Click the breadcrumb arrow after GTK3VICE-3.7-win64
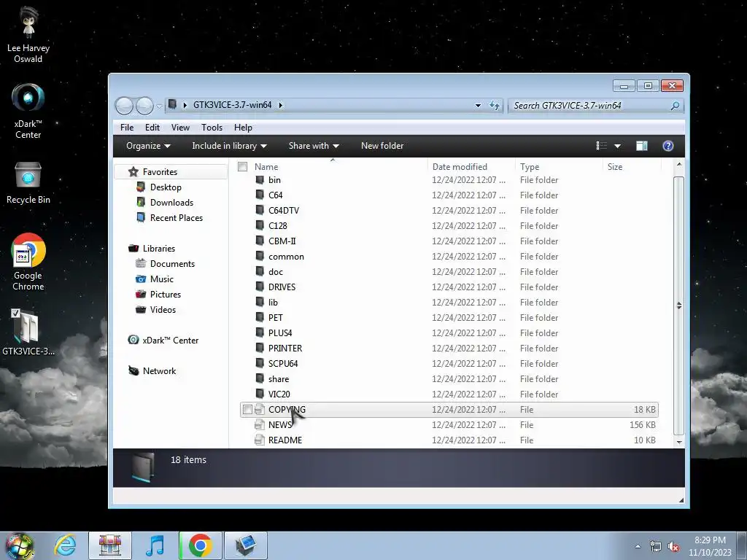This screenshot has height=560, width=747. pyautogui.click(x=281, y=105)
